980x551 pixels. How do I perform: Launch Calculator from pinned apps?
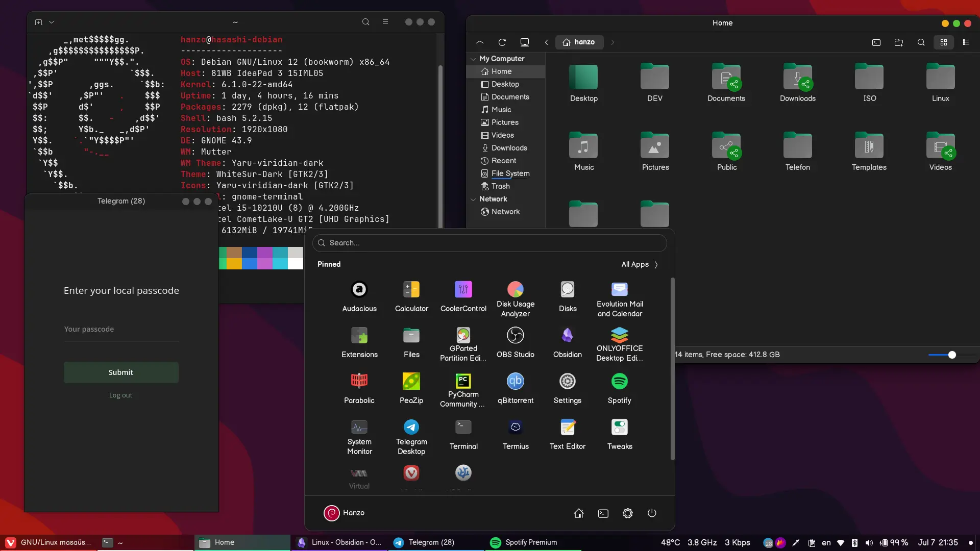(x=411, y=296)
